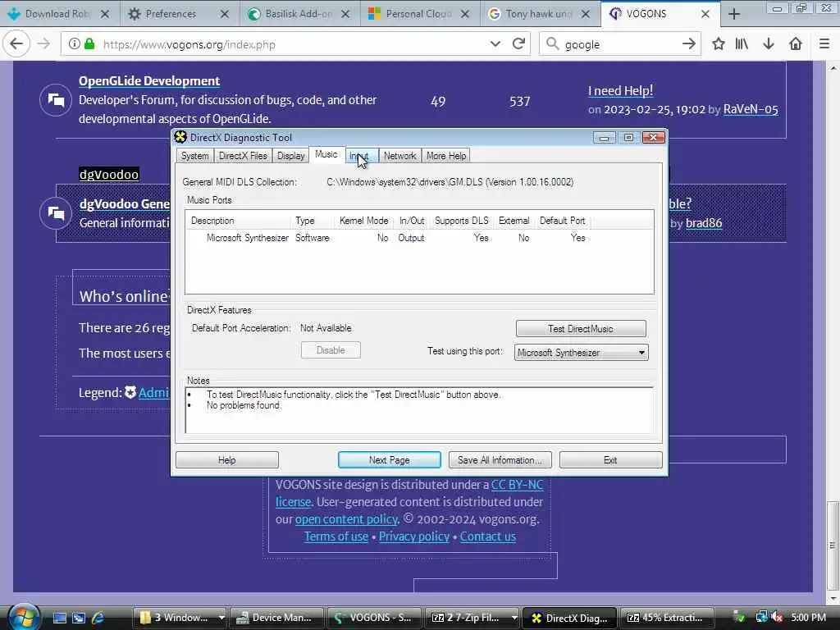This screenshot has height=630, width=840.
Task: Click the browser forward arrow
Action: click(x=44, y=44)
